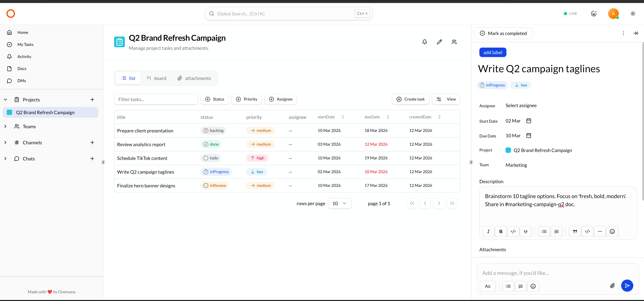Click the Filter tasks input field

tap(156, 99)
